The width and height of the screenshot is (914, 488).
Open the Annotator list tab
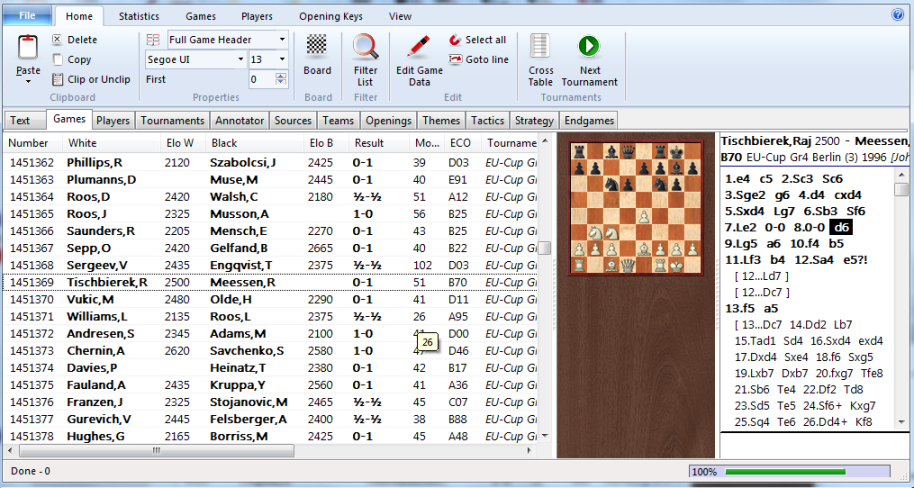(240, 121)
